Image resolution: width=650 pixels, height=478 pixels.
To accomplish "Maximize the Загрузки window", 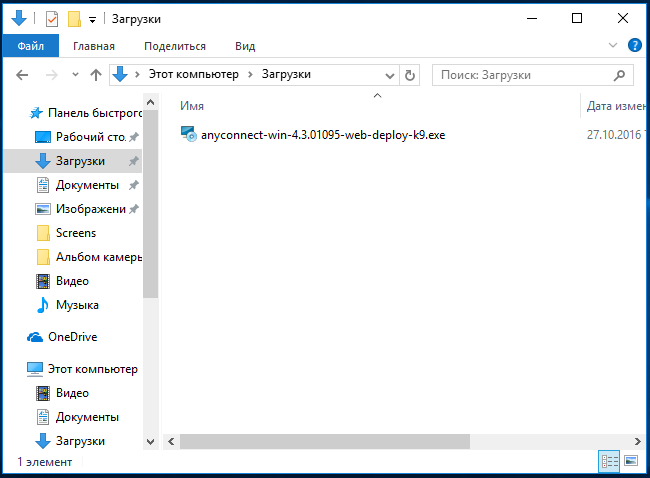I will click(x=577, y=18).
